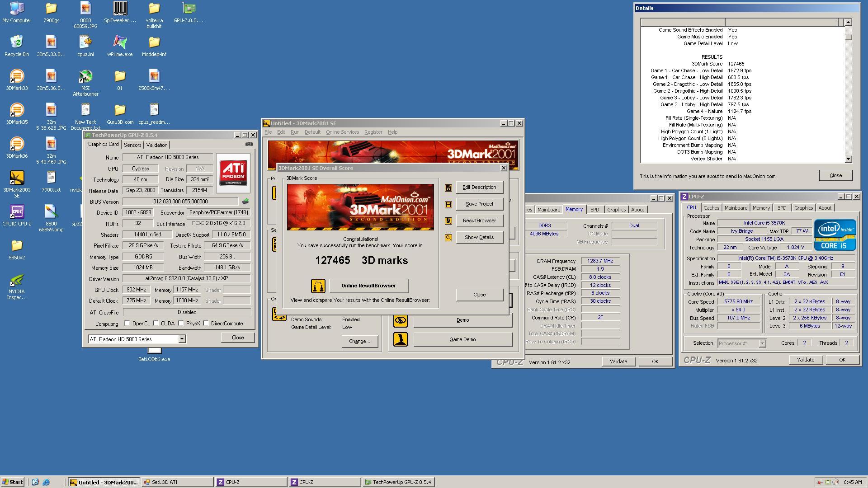This screenshot has height=488, width=868.
Task: Open the Caches tab in the front CPU-Z window
Action: click(711, 208)
